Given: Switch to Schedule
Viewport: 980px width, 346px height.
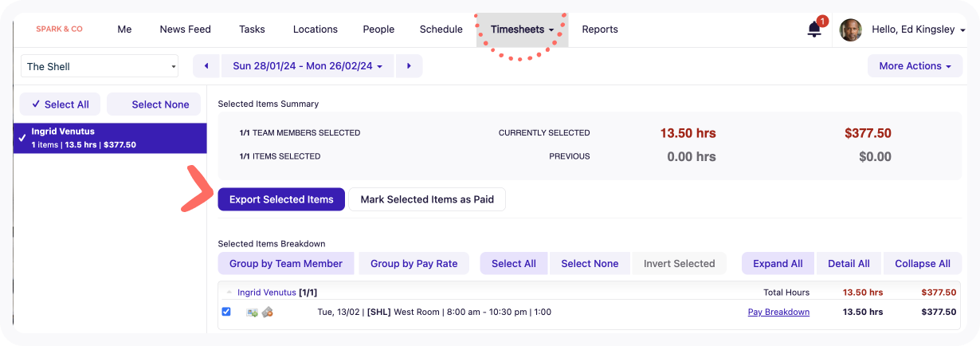Looking at the screenshot, I should click(x=441, y=29).
